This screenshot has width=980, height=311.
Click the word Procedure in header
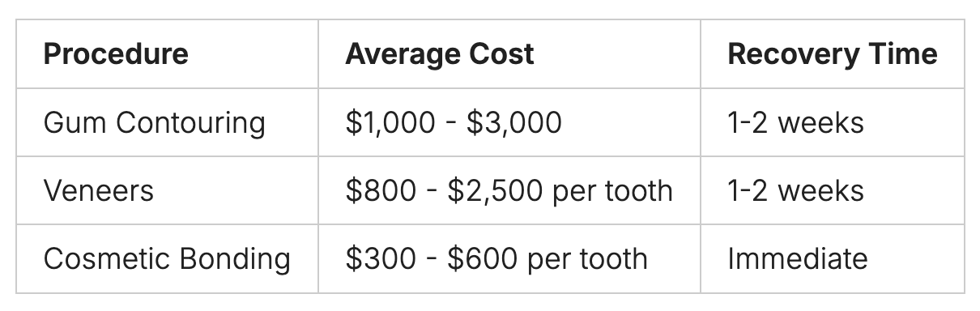[116, 54]
